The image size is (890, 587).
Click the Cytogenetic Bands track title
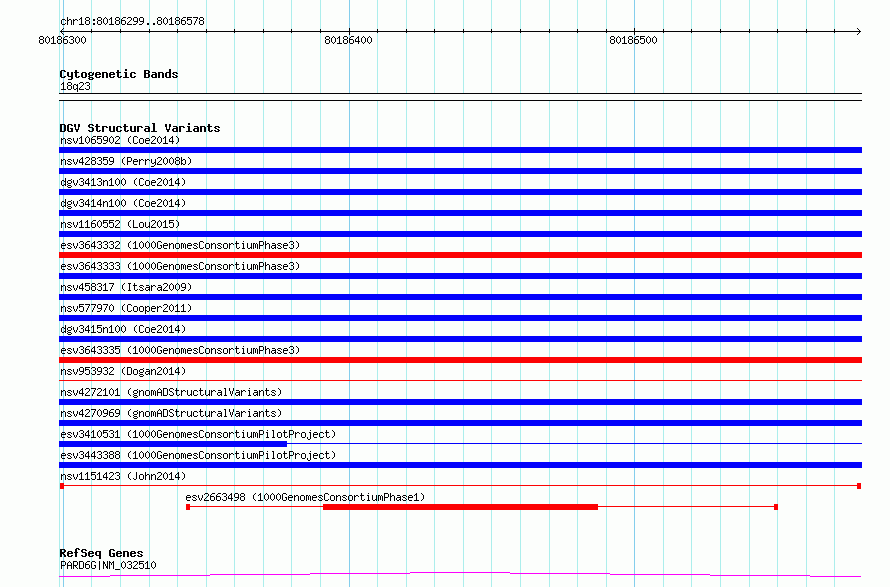click(x=119, y=74)
